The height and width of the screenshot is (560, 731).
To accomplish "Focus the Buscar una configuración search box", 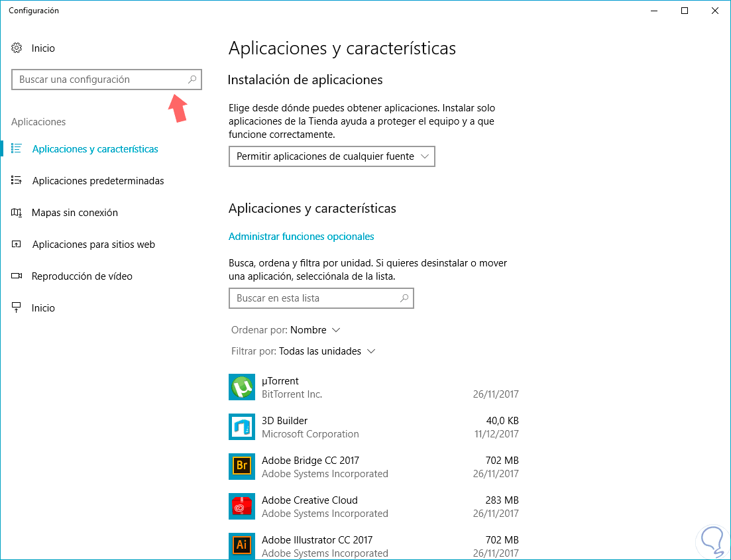I will [107, 80].
